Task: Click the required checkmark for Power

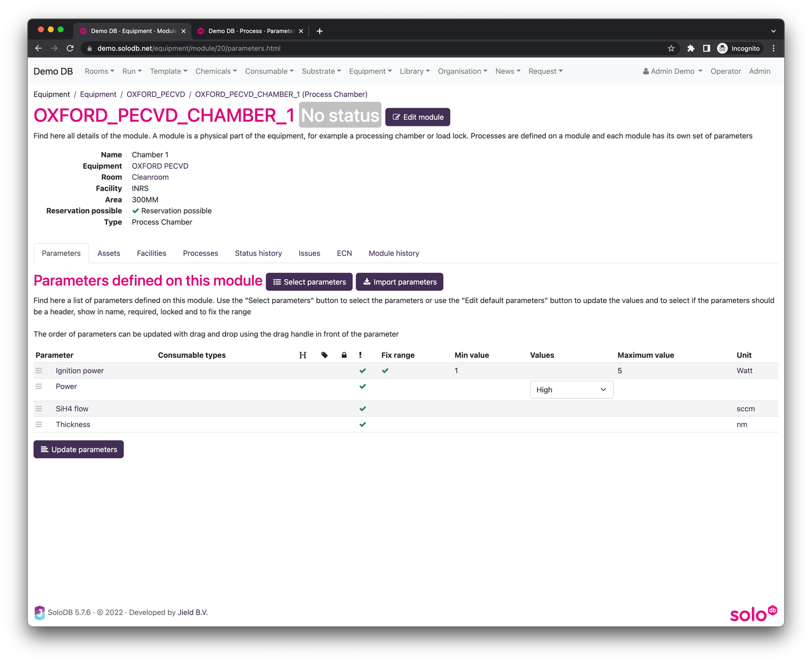Action: pos(363,386)
